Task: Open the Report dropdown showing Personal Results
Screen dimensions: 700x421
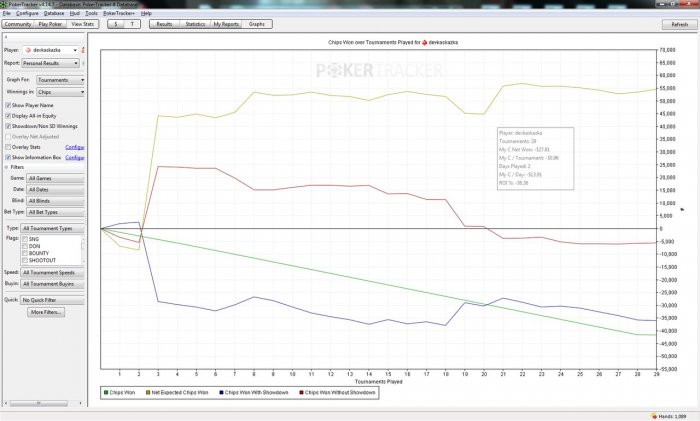Action: [50, 63]
